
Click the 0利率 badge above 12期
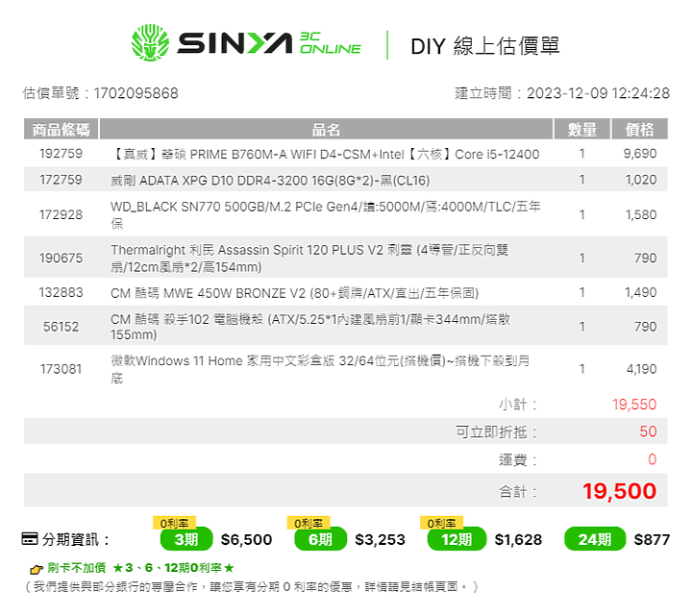pyautogui.click(x=442, y=523)
